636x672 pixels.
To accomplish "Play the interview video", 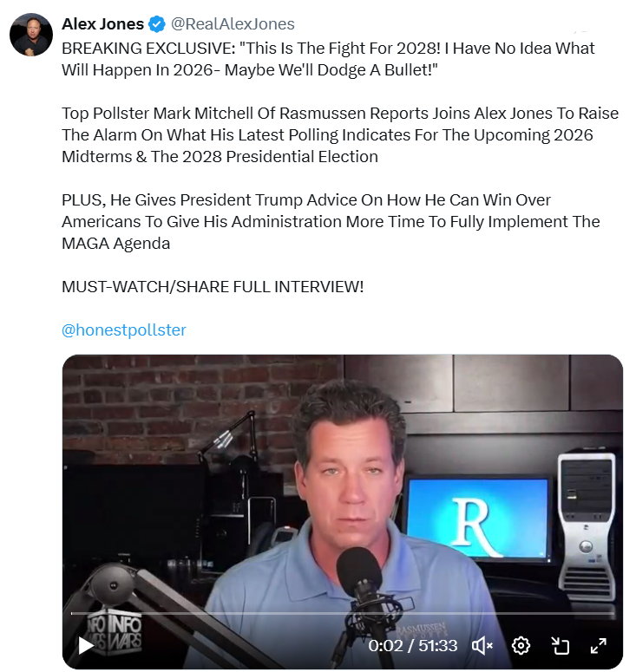I will point(86,645).
